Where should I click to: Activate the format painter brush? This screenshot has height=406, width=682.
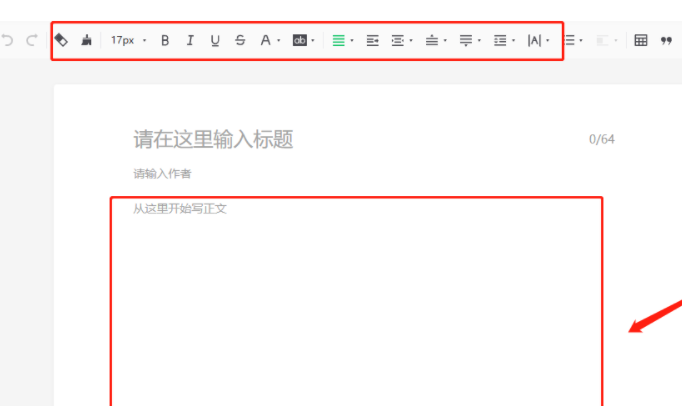pyautogui.click(x=86, y=41)
